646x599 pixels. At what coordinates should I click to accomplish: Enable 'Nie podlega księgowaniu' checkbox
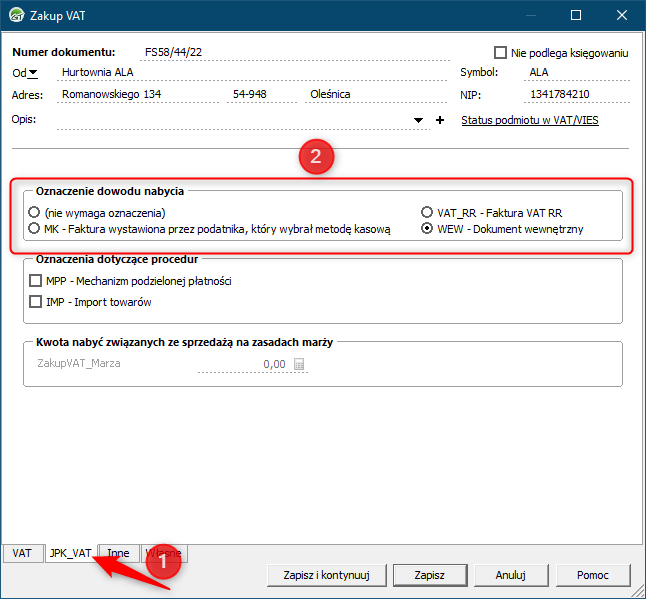pos(501,52)
